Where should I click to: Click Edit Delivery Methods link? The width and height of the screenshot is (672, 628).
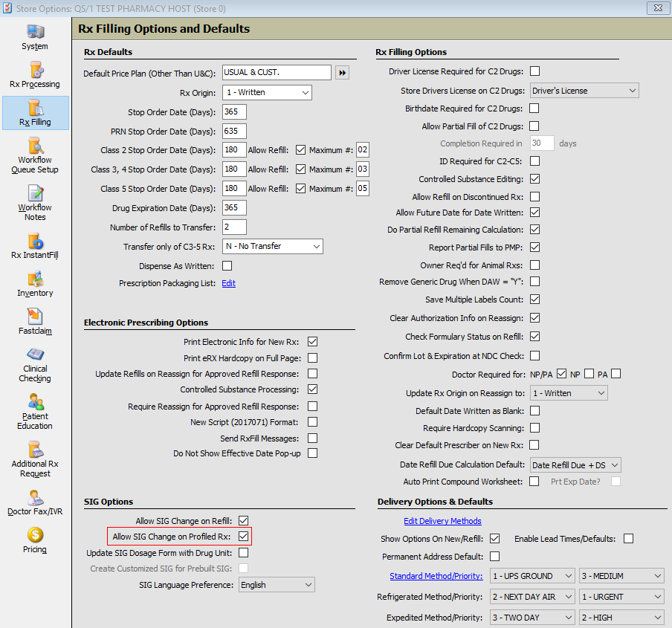(x=442, y=521)
